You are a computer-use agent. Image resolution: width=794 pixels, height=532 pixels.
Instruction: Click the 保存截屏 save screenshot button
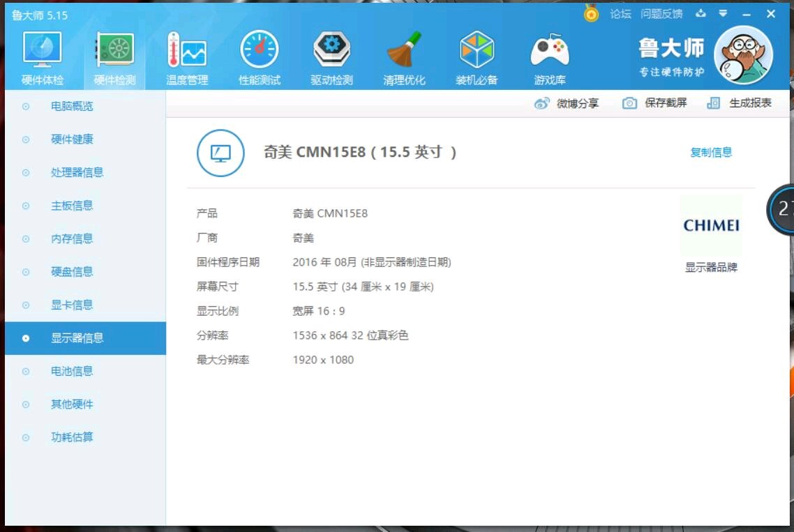pos(666,103)
